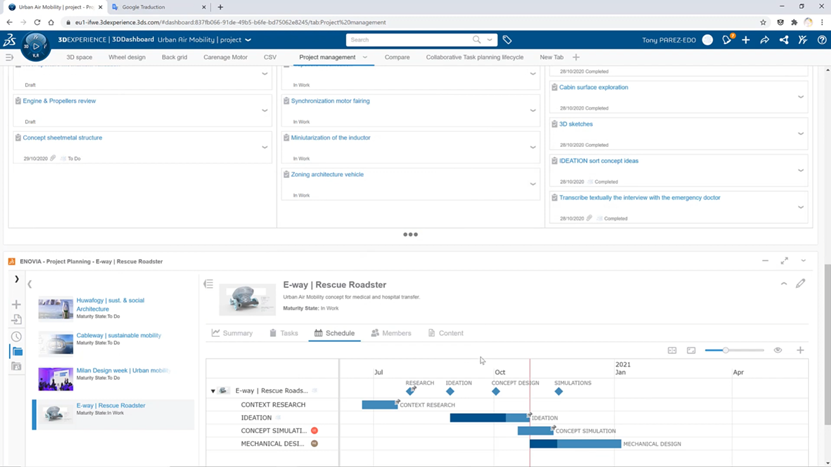Screen dimensions: 831x467
Task: Switch to the Tasks tab
Action: (284, 333)
